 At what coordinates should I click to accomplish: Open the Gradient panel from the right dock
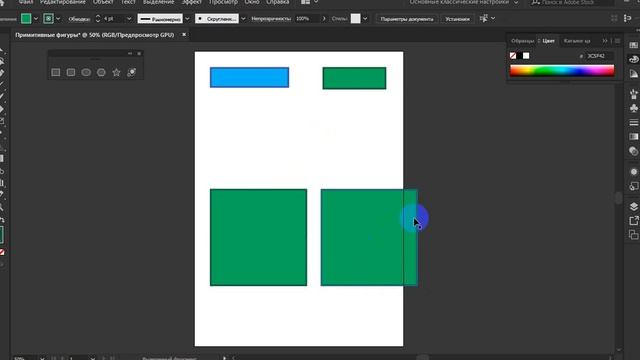click(x=633, y=136)
